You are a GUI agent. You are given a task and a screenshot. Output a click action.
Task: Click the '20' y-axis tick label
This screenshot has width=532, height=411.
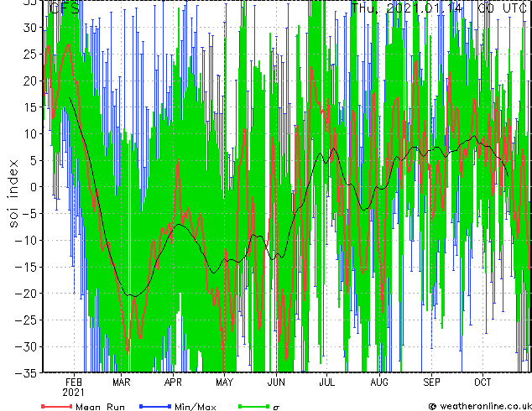29,81
